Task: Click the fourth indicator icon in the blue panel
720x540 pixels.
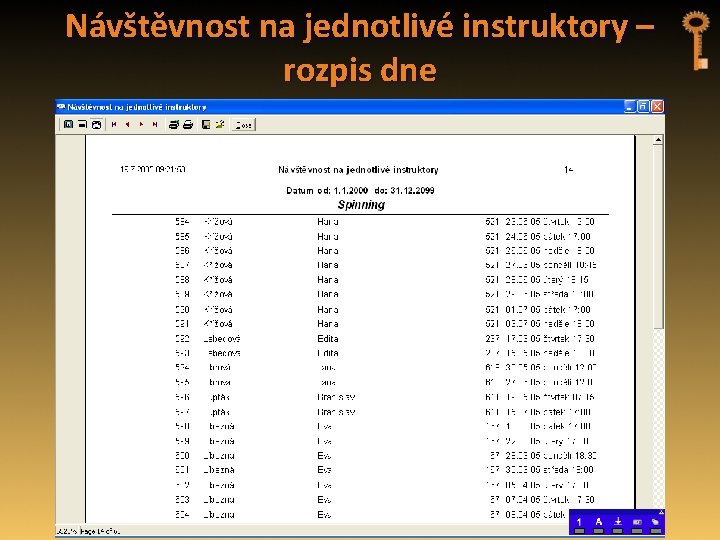Action: [x=637, y=522]
